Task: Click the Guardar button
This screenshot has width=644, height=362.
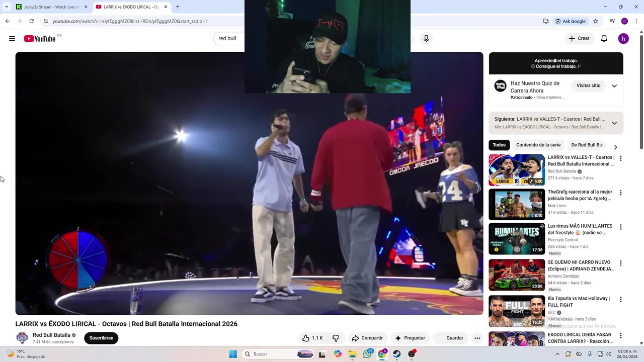Action: [x=450, y=338]
